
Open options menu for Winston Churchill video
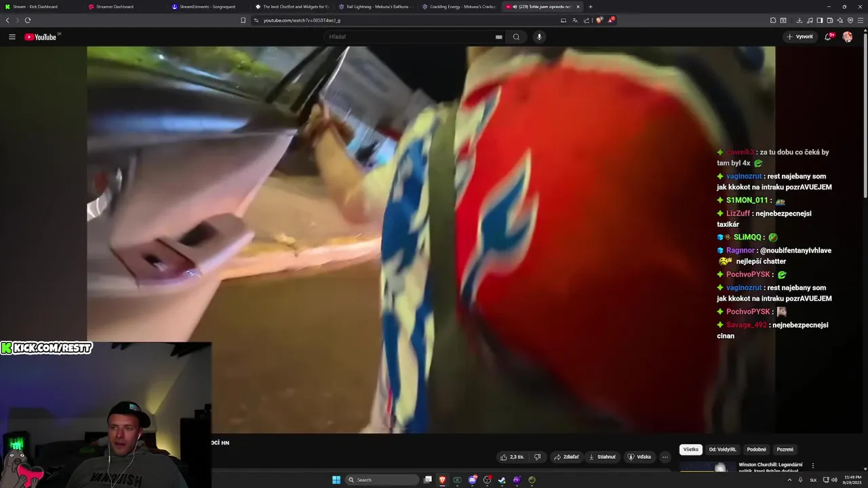pos(813,466)
